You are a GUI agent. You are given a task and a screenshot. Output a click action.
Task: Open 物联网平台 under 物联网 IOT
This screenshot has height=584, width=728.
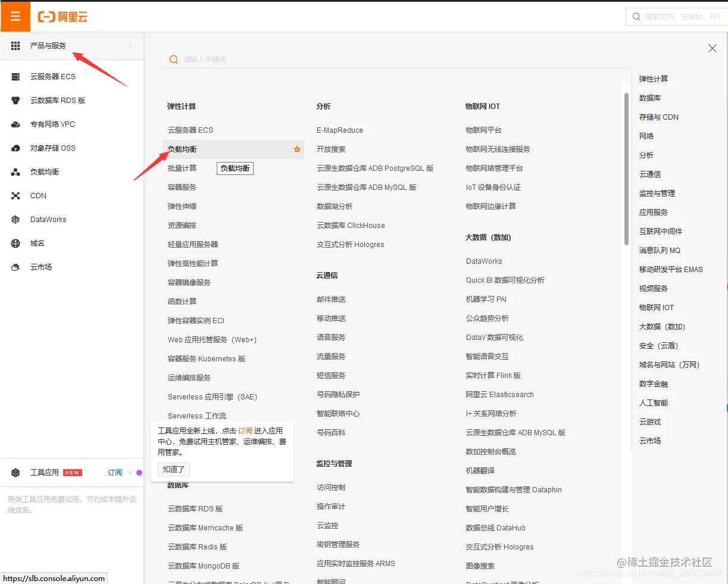tap(483, 130)
